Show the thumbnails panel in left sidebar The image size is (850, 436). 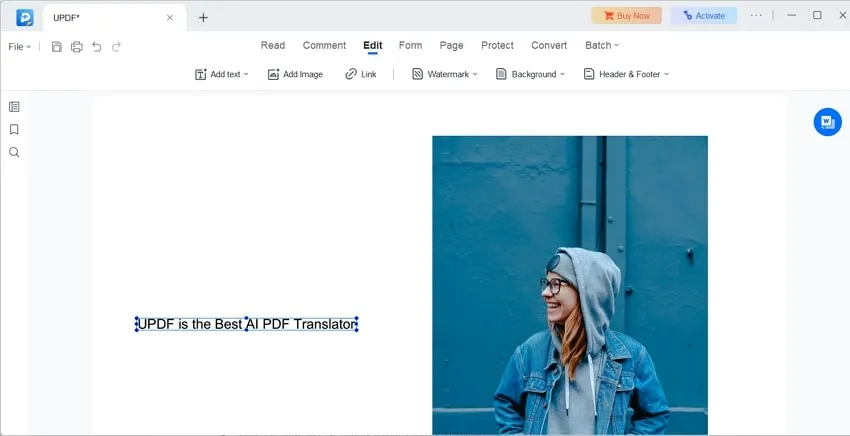pos(14,107)
